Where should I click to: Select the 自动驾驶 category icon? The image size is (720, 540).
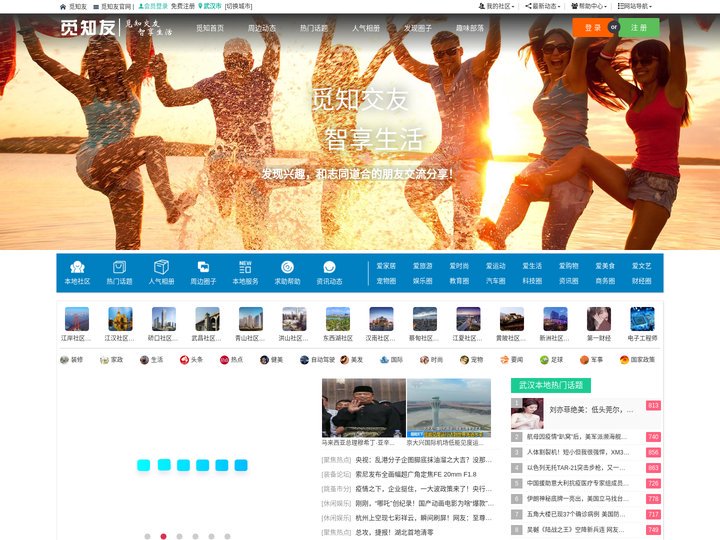click(x=304, y=360)
